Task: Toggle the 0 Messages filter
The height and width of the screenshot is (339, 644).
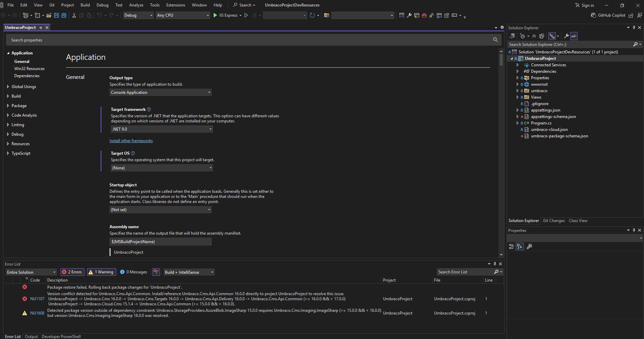Action: point(133,272)
